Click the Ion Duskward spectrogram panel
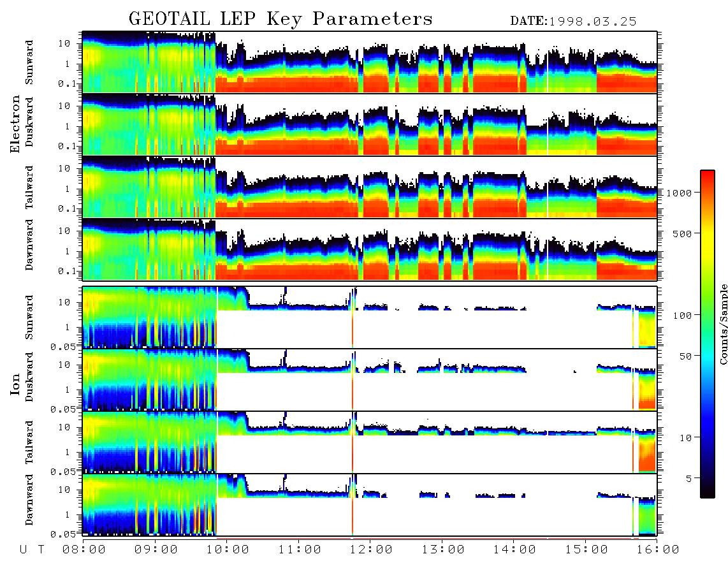The height and width of the screenshot is (561, 728). (370, 380)
